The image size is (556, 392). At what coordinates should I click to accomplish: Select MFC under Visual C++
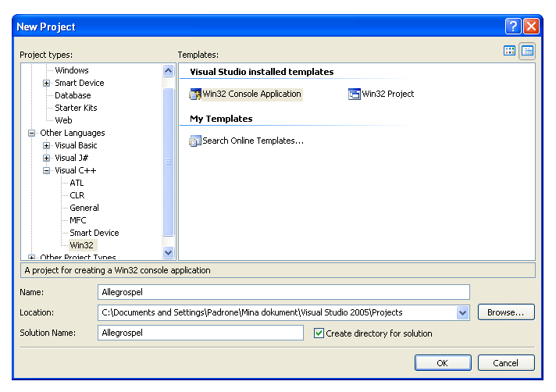(77, 220)
